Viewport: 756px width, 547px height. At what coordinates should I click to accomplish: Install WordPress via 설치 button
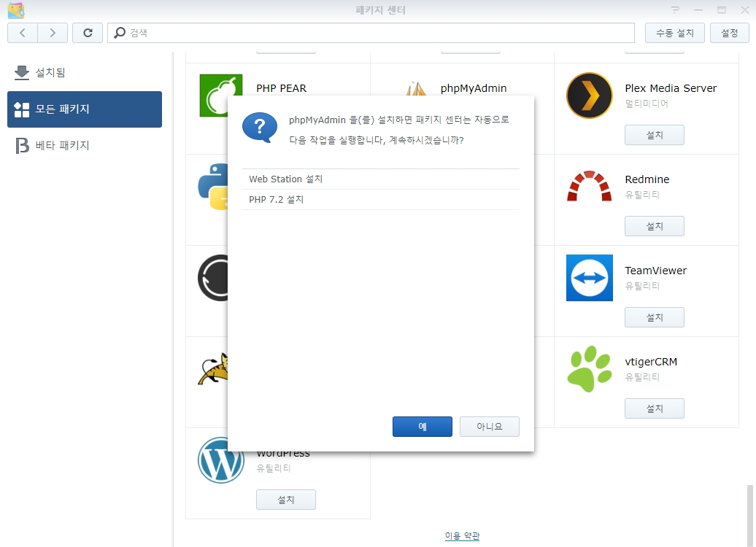(286, 500)
